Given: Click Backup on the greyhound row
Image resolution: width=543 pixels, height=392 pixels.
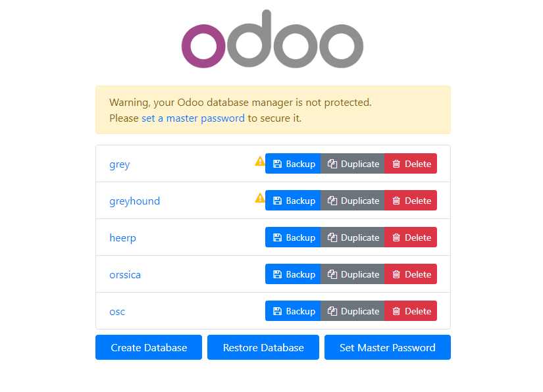Looking at the screenshot, I should coord(293,201).
